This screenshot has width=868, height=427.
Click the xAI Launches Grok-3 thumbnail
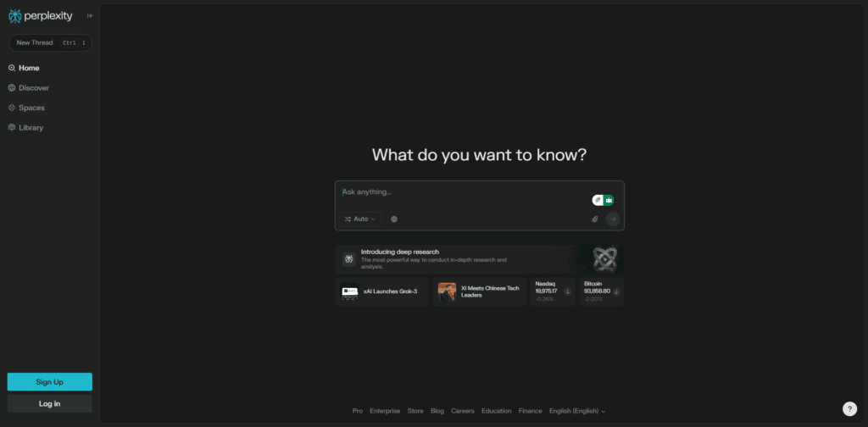[x=349, y=292]
